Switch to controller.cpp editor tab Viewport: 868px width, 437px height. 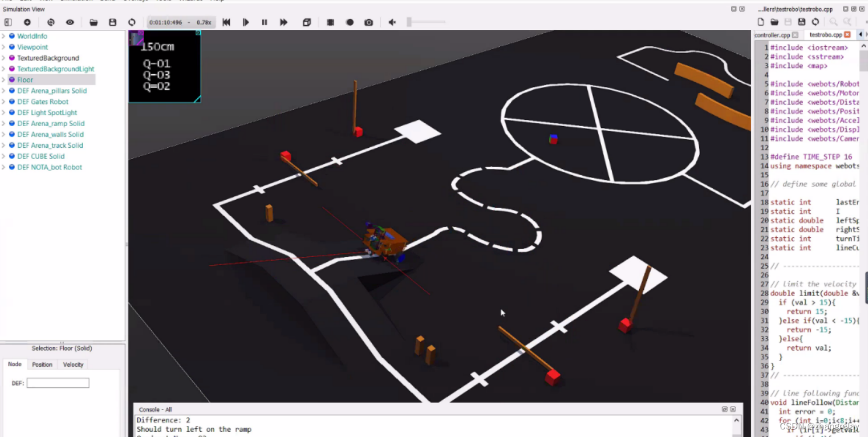[x=772, y=35]
